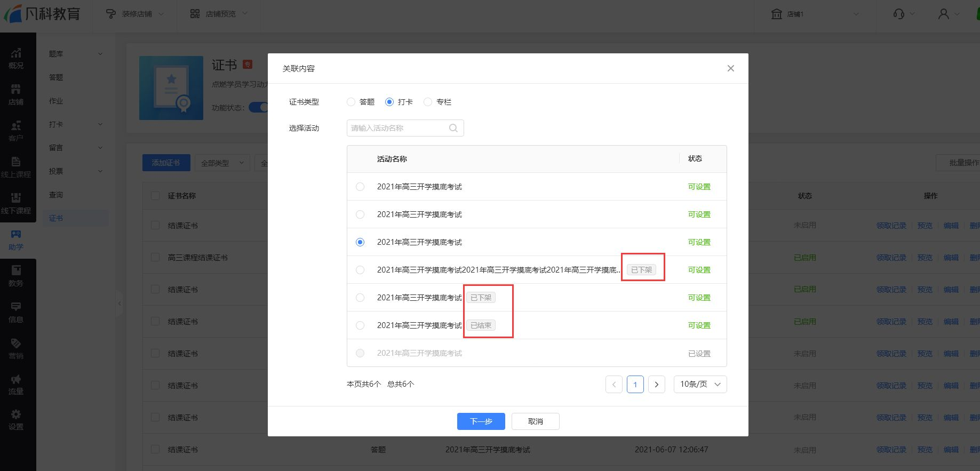Viewport: 980px width, 471px height.
Task: Go to next page arrow
Action: click(657, 385)
